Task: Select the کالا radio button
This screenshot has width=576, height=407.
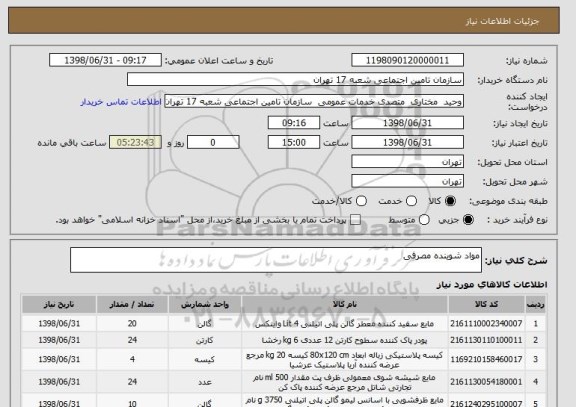Action: [x=450, y=201]
